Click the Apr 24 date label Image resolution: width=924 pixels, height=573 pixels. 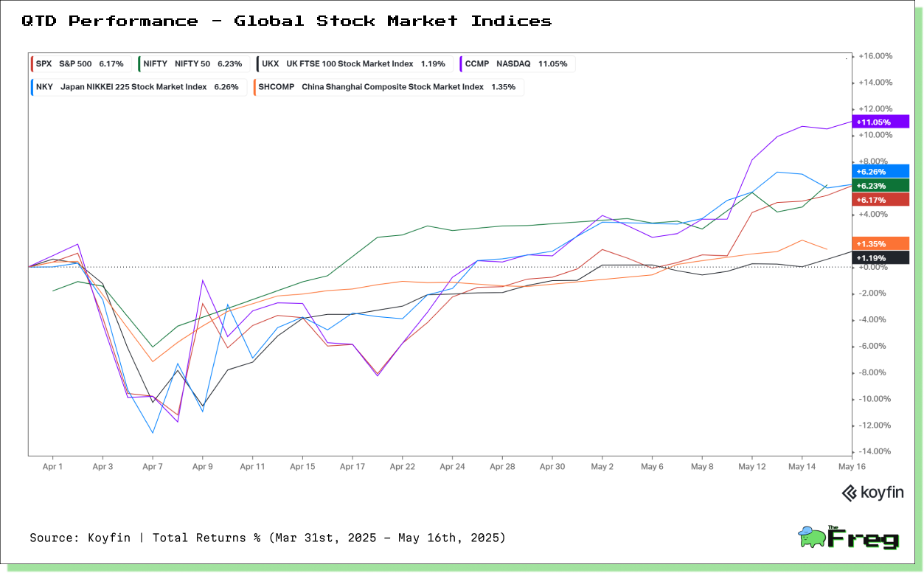452,467
